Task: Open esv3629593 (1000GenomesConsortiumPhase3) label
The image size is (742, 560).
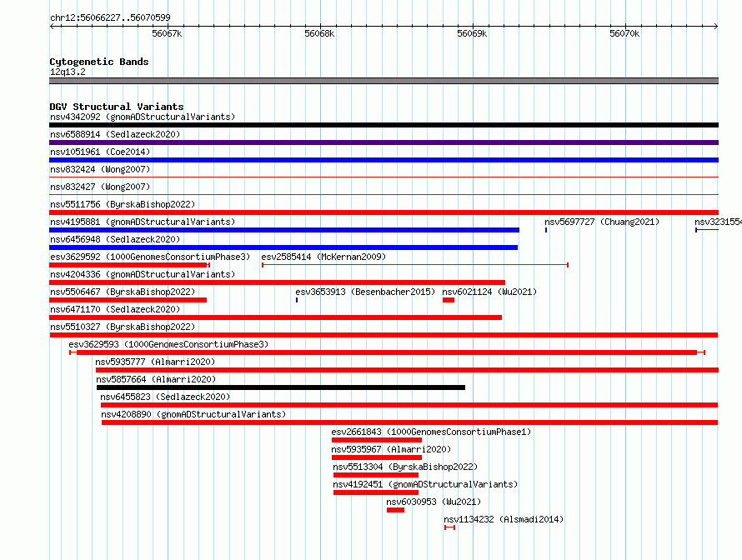Action: (168, 344)
